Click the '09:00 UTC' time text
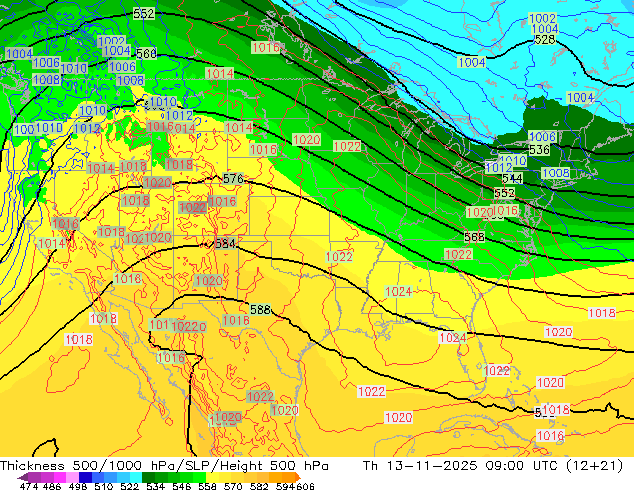The width and height of the screenshot is (634, 490). [523, 466]
